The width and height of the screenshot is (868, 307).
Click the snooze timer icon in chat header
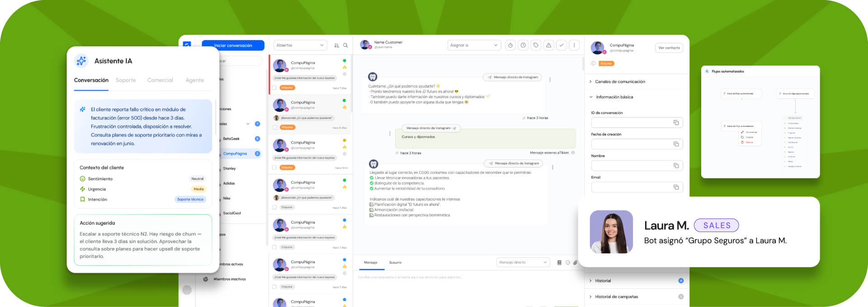pos(510,45)
